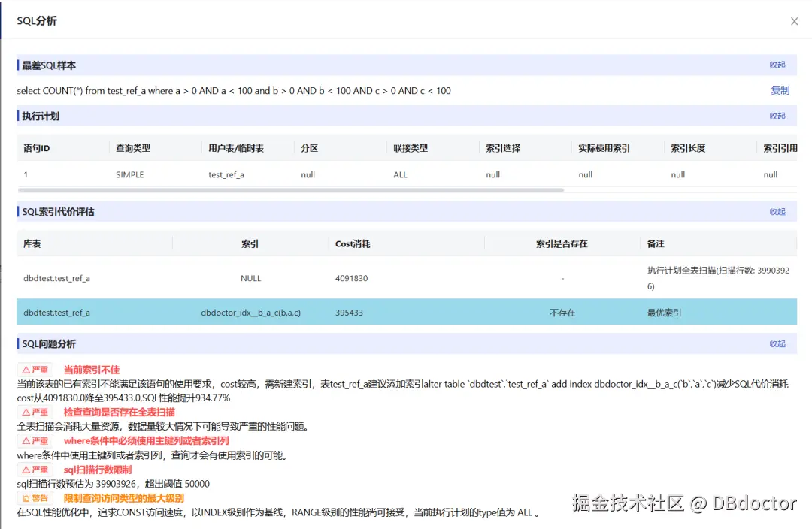
Task: Click the 严重 badge beside 检查查询是否存在全表扫描
Action: (x=35, y=412)
